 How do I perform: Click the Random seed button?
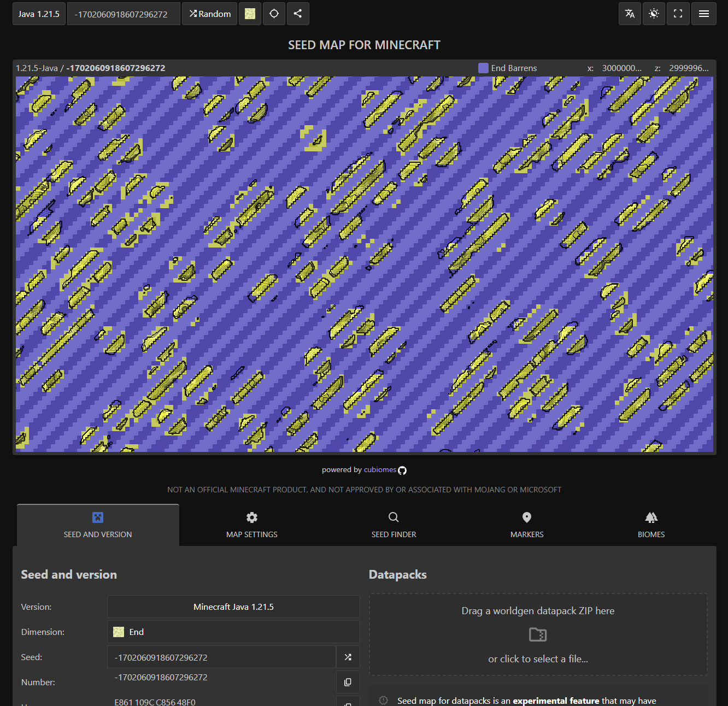point(210,14)
